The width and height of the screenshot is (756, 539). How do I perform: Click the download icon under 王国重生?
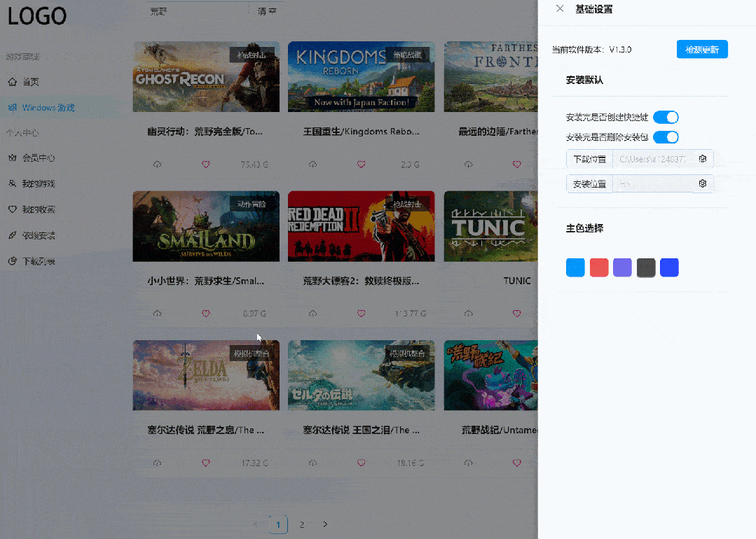(313, 164)
